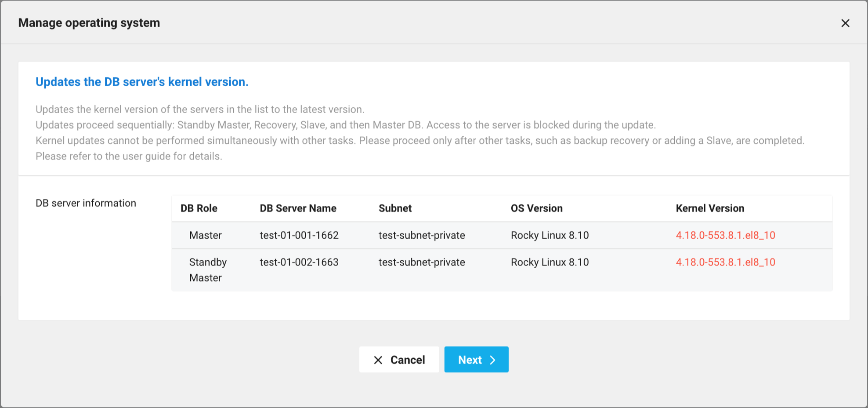Click the 'DB server information' label
The width and height of the screenshot is (868, 408).
point(86,203)
